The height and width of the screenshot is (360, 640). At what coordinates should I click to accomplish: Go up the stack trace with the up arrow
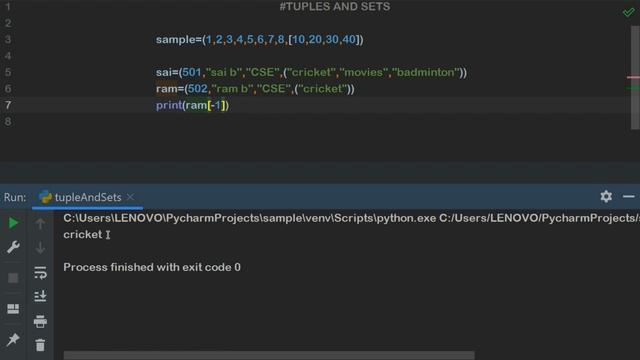point(40,223)
